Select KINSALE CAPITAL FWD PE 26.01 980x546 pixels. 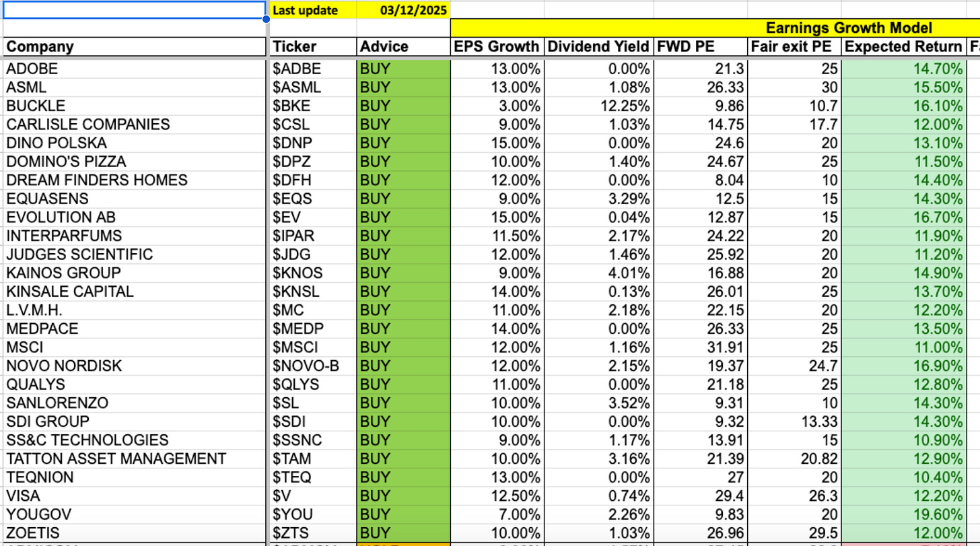click(x=700, y=292)
